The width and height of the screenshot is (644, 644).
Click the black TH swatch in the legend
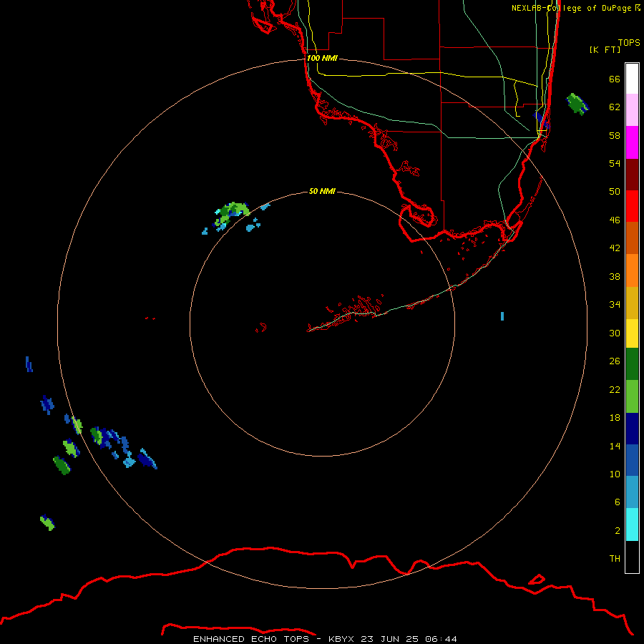(x=632, y=557)
